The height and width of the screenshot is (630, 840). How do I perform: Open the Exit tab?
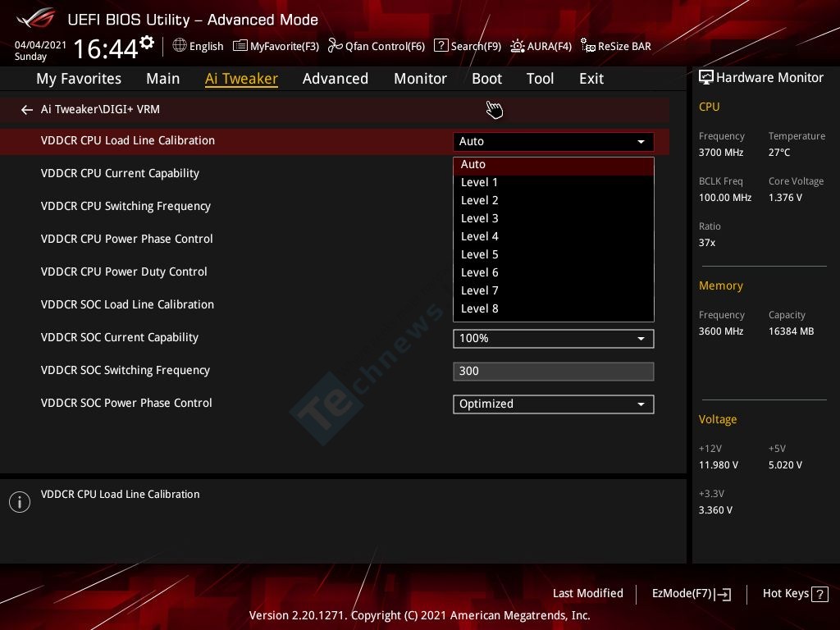(591, 79)
